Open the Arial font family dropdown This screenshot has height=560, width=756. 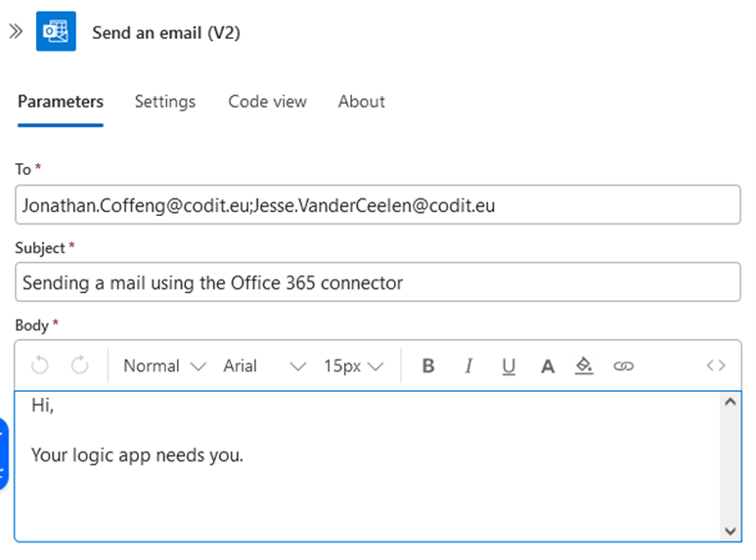coord(264,366)
